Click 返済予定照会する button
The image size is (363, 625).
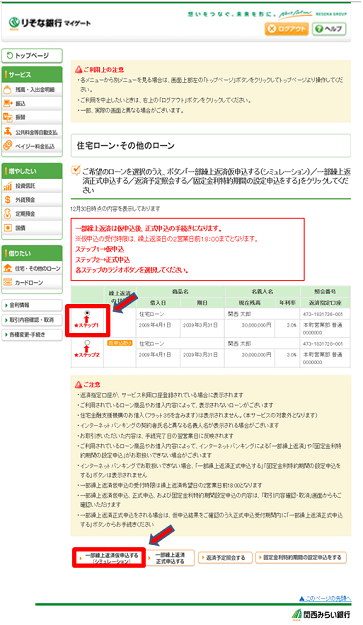pyautogui.click(x=226, y=558)
